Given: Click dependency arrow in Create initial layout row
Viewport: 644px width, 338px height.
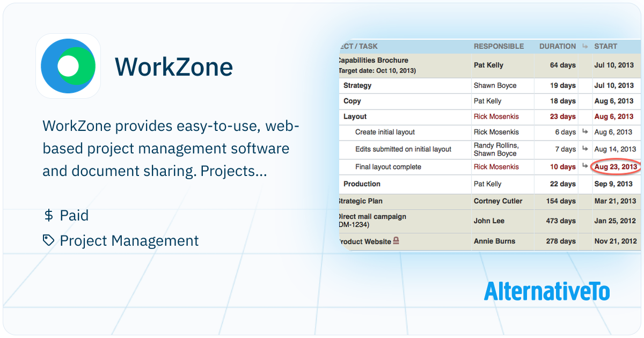Looking at the screenshot, I should 585,132.
